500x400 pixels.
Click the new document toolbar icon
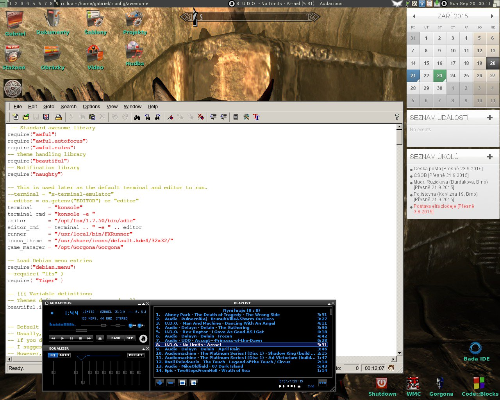click(15, 117)
